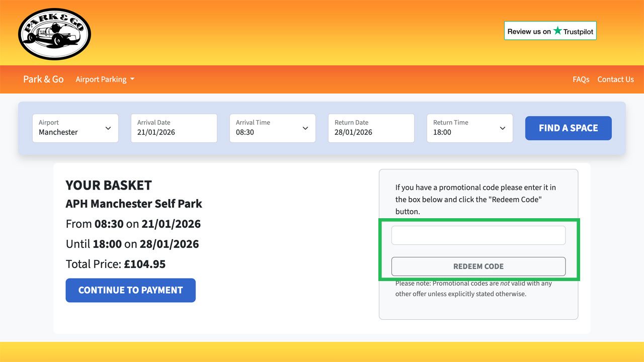This screenshot has height=362, width=644.
Task: Open the Arrival Time selector showing 08:30
Action: coord(272,128)
